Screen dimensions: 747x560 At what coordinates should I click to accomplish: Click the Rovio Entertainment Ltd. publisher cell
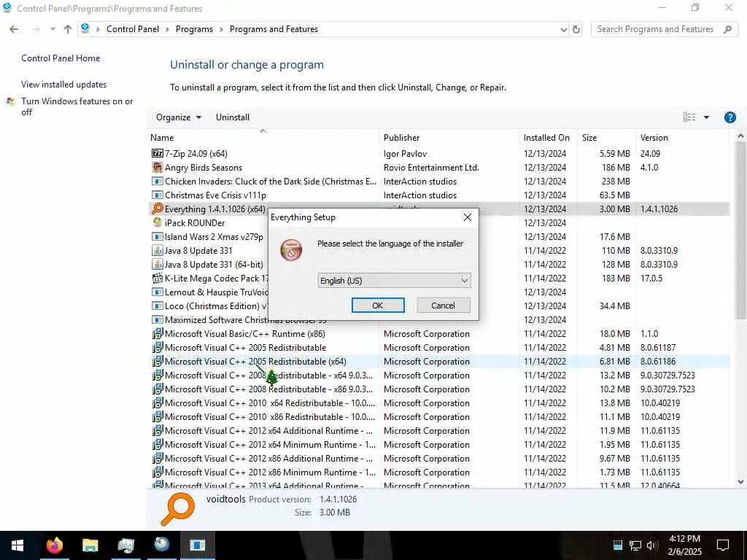pyautogui.click(x=431, y=167)
